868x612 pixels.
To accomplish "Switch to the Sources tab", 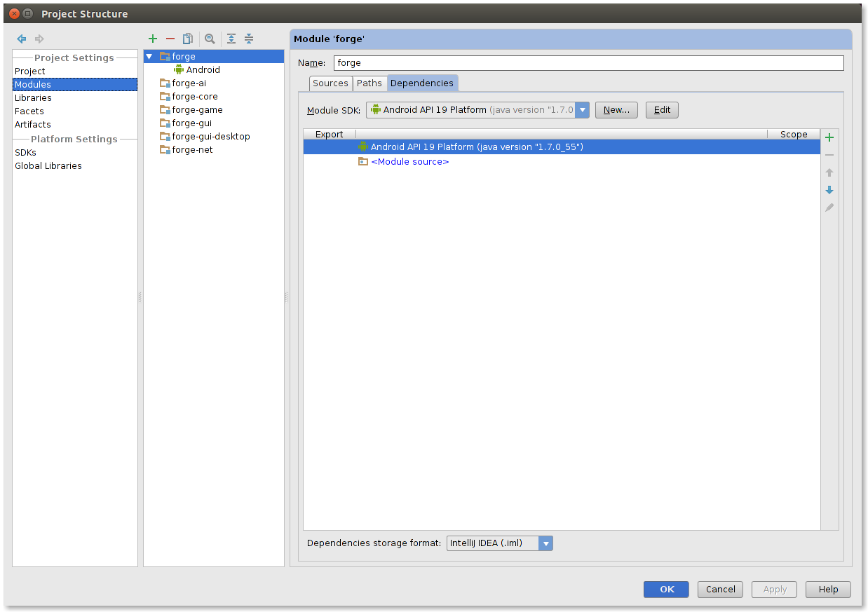I will pyautogui.click(x=330, y=83).
